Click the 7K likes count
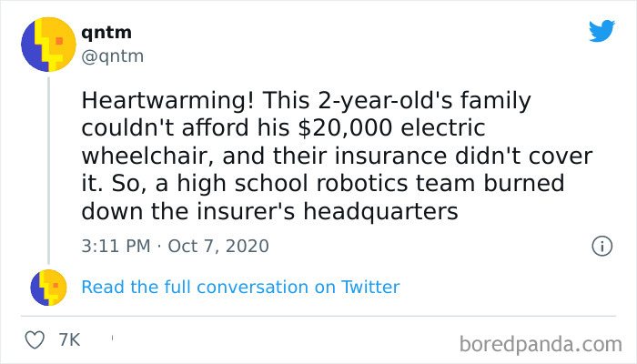This screenshot has height=364, width=637. click(69, 339)
